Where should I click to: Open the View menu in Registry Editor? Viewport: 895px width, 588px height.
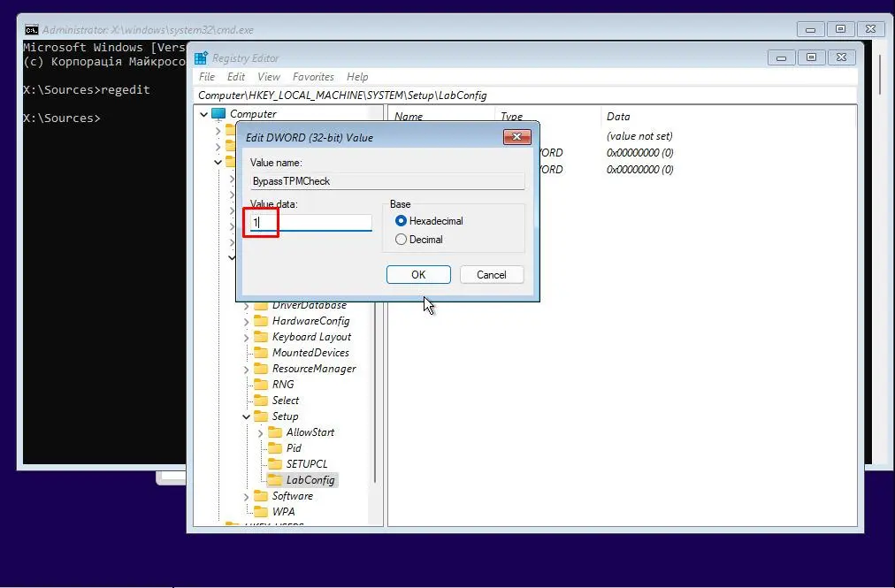tap(269, 77)
